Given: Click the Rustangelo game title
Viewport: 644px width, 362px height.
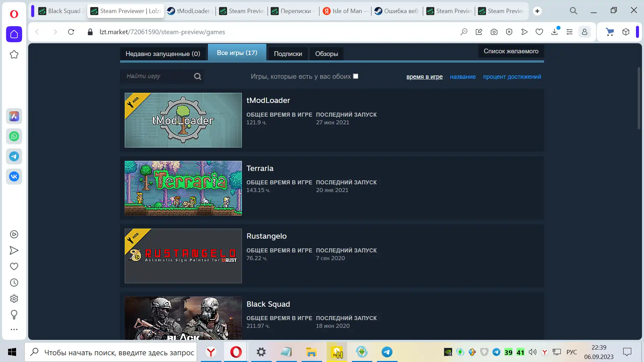Looking at the screenshot, I should point(267,236).
